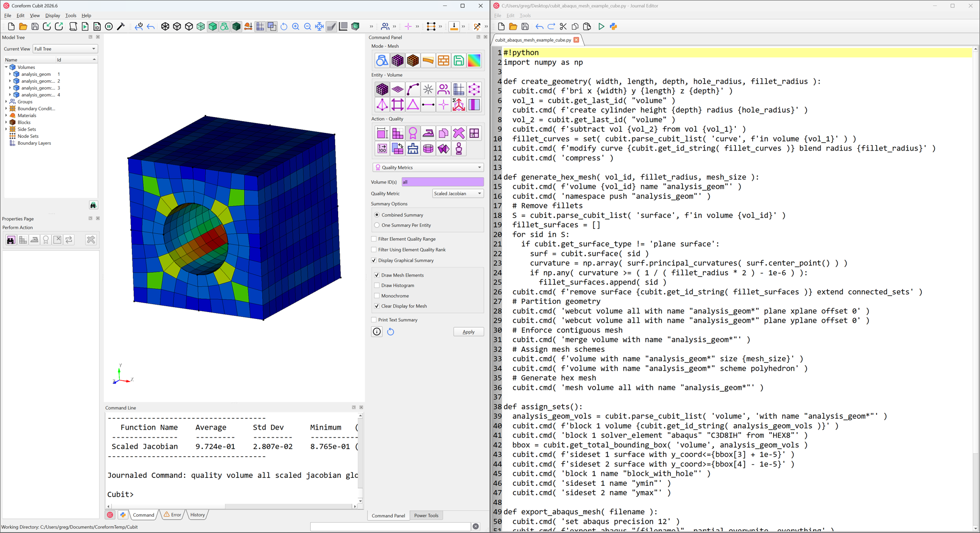Select the Renumber 1-to-100 action icon
The height and width of the screenshot is (533, 980).
pos(382,149)
